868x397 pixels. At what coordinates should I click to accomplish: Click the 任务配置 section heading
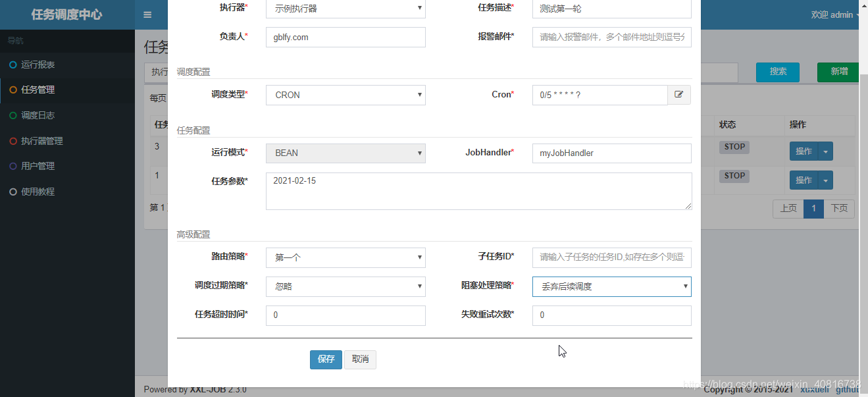pos(193,130)
